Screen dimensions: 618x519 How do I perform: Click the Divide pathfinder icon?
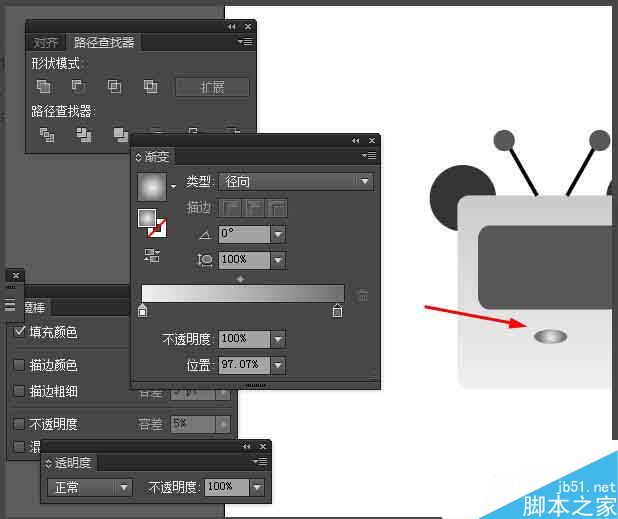click(x=47, y=135)
